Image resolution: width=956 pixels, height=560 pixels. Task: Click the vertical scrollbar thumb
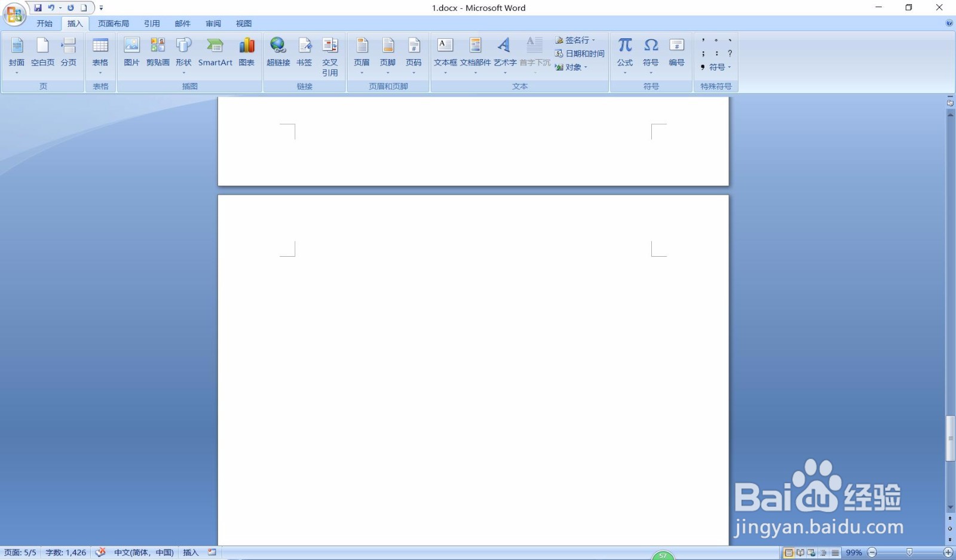[x=950, y=438]
